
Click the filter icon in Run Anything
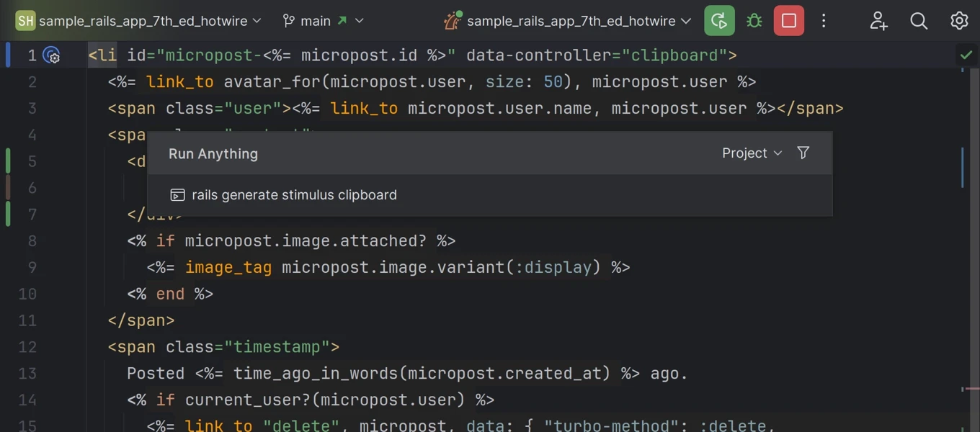[x=803, y=153]
